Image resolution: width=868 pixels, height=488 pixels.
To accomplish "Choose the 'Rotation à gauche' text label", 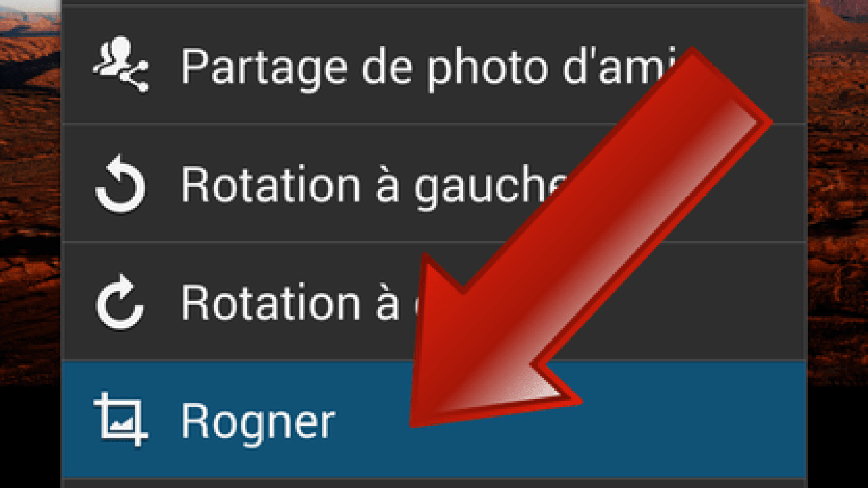I will click(x=374, y=185).
